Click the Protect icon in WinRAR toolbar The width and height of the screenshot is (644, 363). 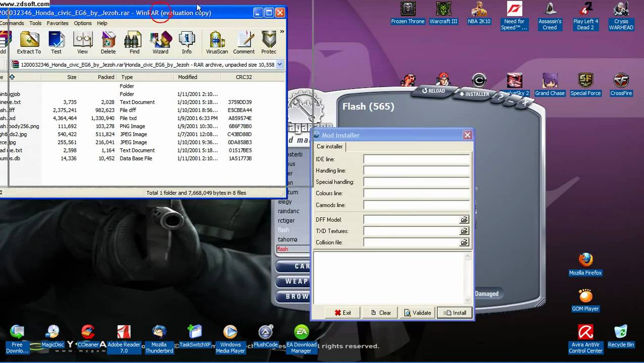269,43
